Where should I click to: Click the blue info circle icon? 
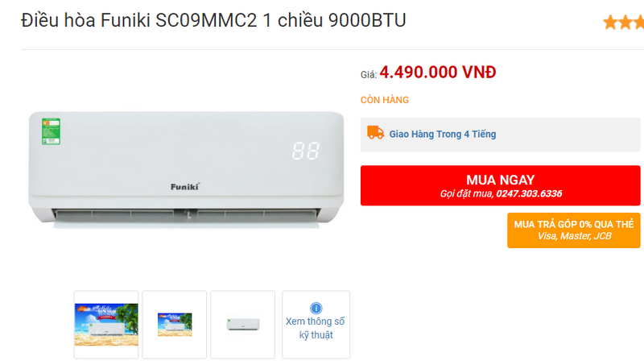[x=316, y=308]
